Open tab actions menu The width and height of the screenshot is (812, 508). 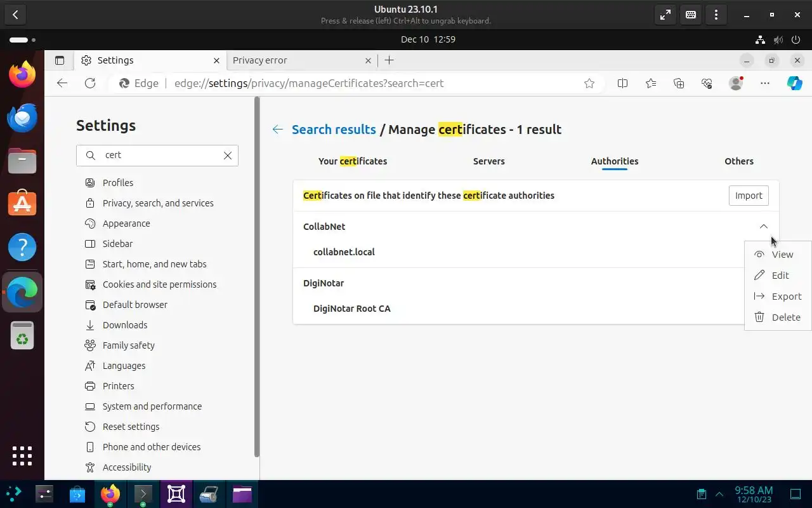point(60,60)
